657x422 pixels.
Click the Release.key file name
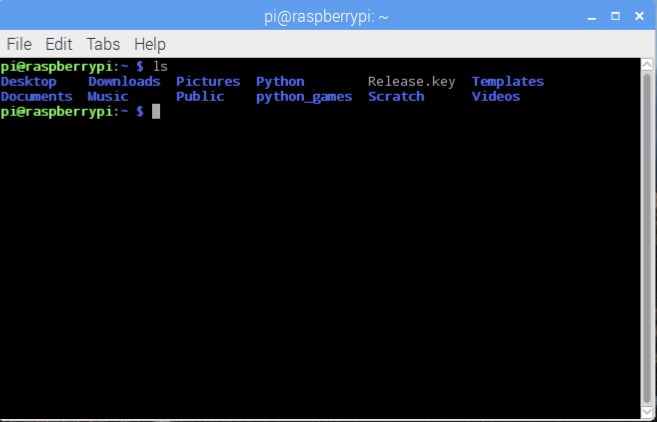click(x=411, y=82)
